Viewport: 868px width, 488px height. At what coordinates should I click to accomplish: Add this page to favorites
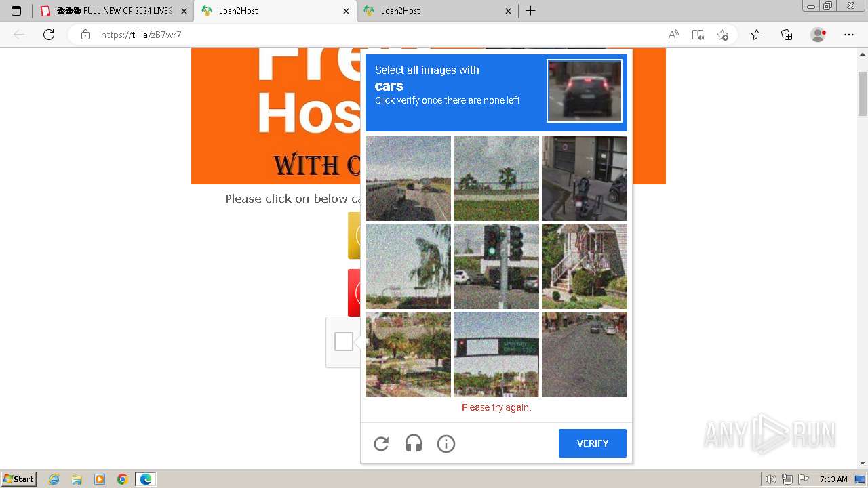[x=722, y=35]
